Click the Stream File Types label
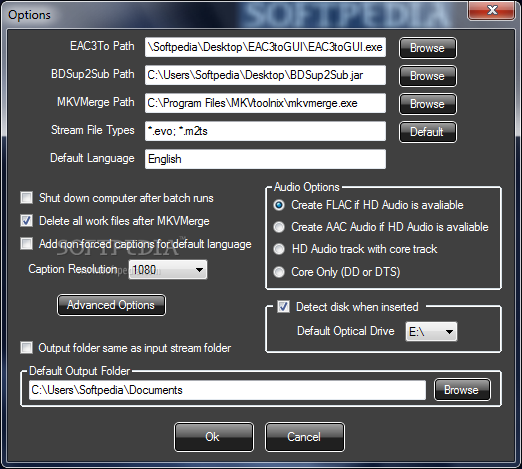 [x=93, y=130]
